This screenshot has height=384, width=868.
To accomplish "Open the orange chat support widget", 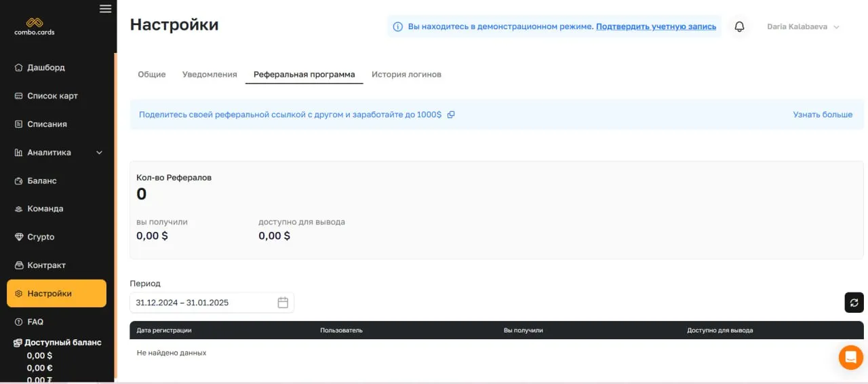I will (850, 357).
